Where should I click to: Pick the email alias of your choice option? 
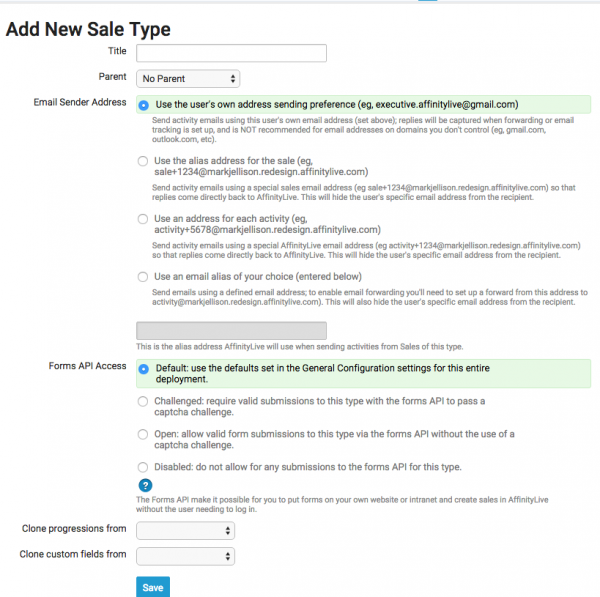coord(145,276)
